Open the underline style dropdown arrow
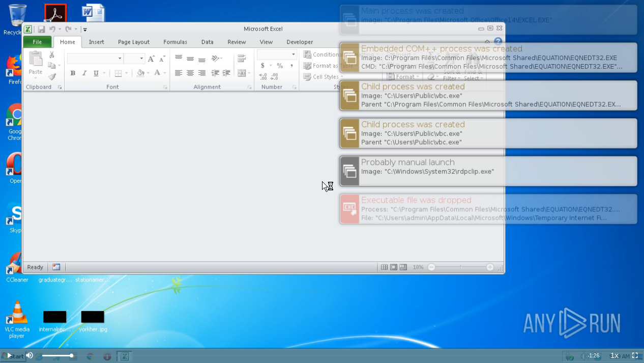Screen dimensions: 644x363 [x=103, y=73]
